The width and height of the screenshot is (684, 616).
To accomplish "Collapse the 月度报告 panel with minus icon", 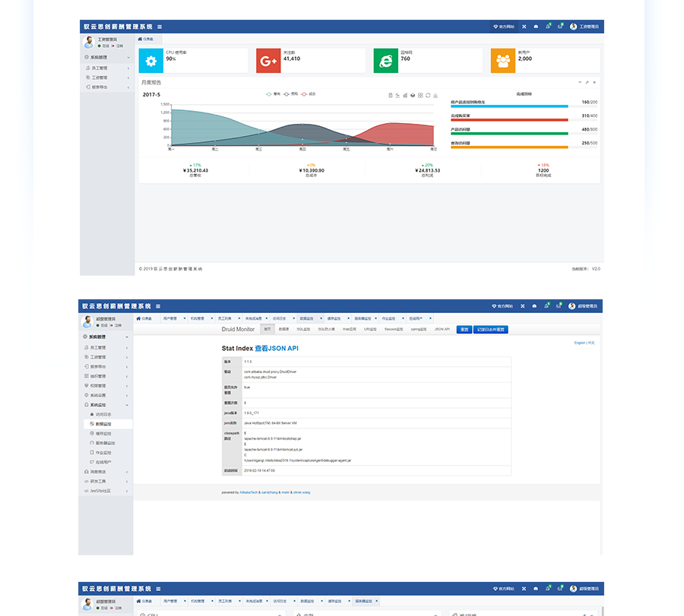I will [580, 82].
